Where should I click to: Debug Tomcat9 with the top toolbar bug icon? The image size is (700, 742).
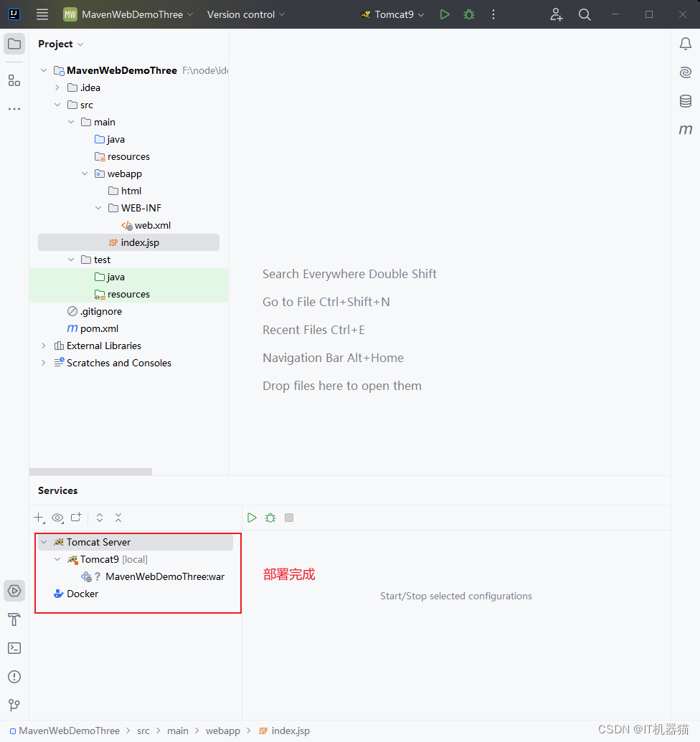click(x=468, y=14)
